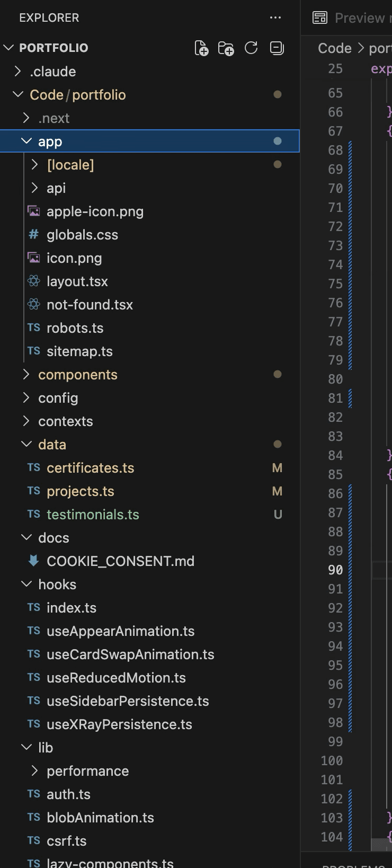This screenshot has width=392, height=868.
Task: Click the U badge next to testimonials.ts
Action: (277, 514)
